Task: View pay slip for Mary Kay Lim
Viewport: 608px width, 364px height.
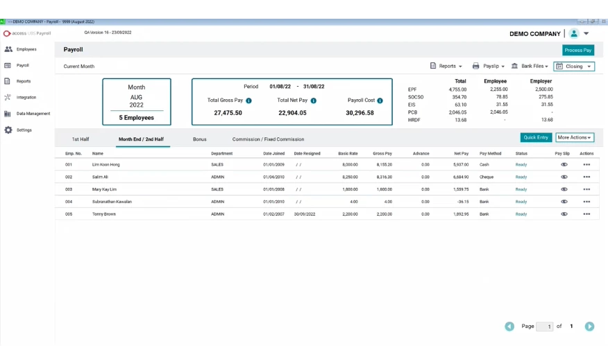Action: coord(564,189)
